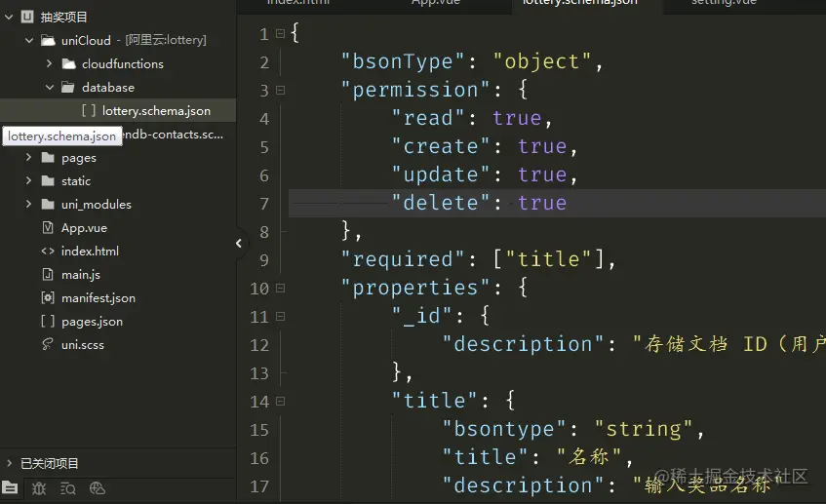This screenshot has width=826, height=504.
Task: Fold the title block at line 14
Action: (280, 402)
